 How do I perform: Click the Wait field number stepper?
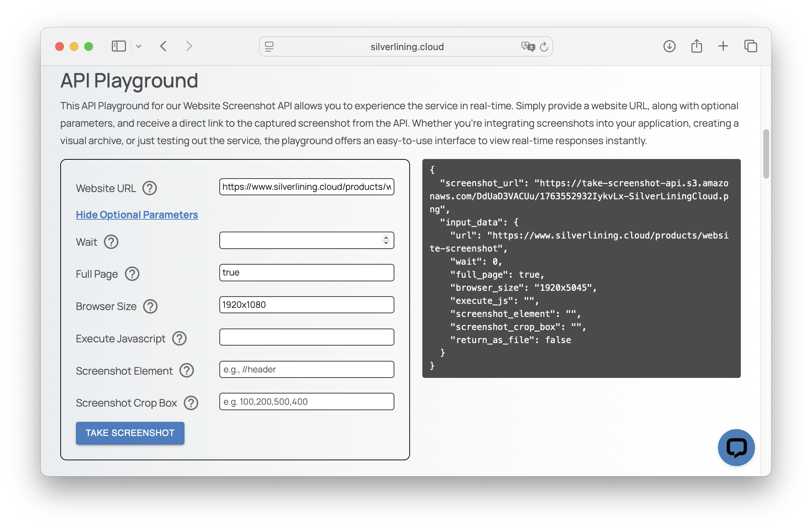tap(386, 240)
